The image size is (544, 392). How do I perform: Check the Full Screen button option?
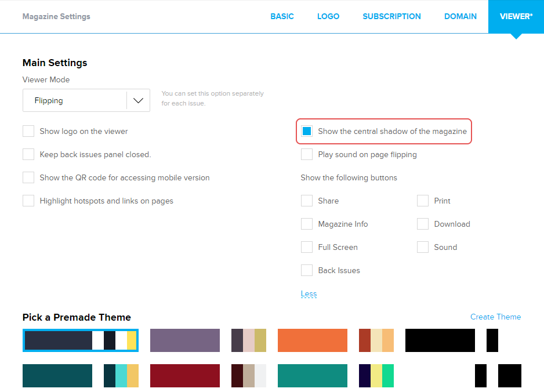click(x=307, y=248)
